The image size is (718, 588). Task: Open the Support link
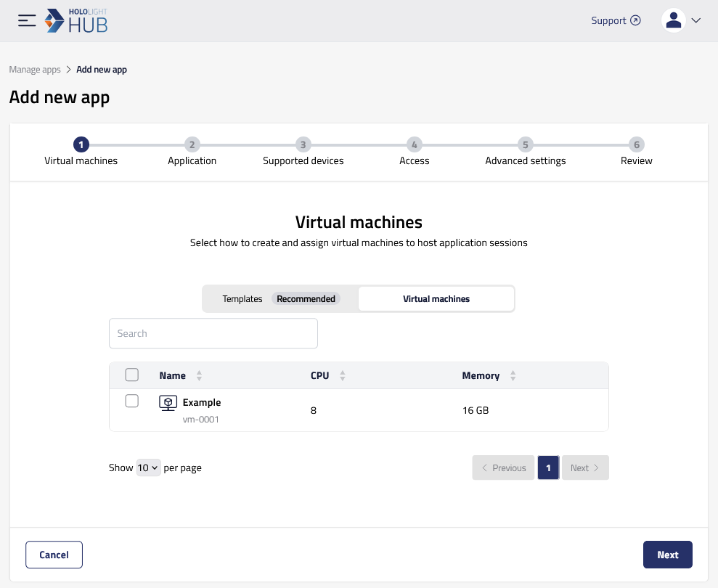pyautogui.click(x=616, y=20)
